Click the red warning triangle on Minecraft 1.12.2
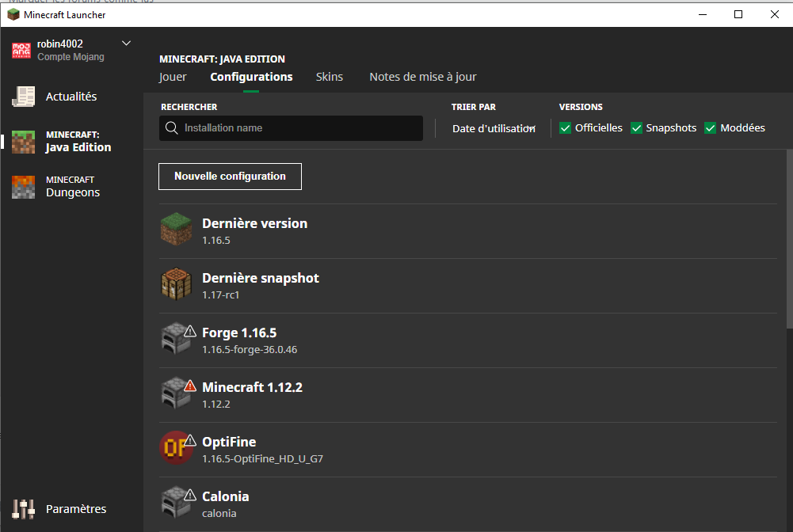 click(190, 386)
